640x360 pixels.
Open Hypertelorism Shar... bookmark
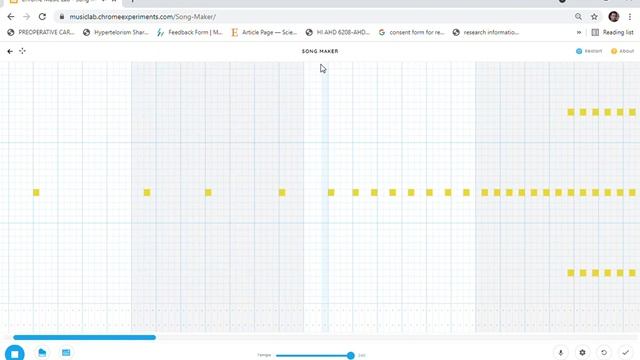(116, 32)
